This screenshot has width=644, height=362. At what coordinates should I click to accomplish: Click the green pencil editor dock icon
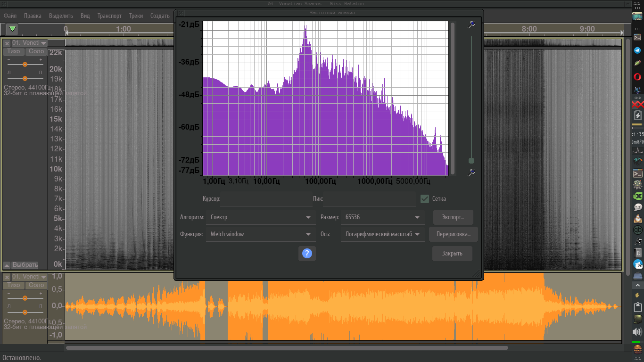(x=637, y=63)
